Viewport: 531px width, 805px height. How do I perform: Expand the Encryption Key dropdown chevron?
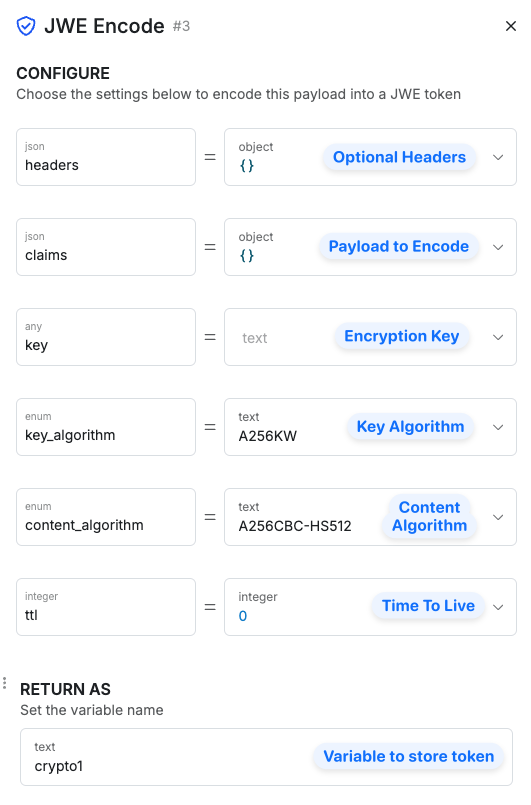(498, 337)
